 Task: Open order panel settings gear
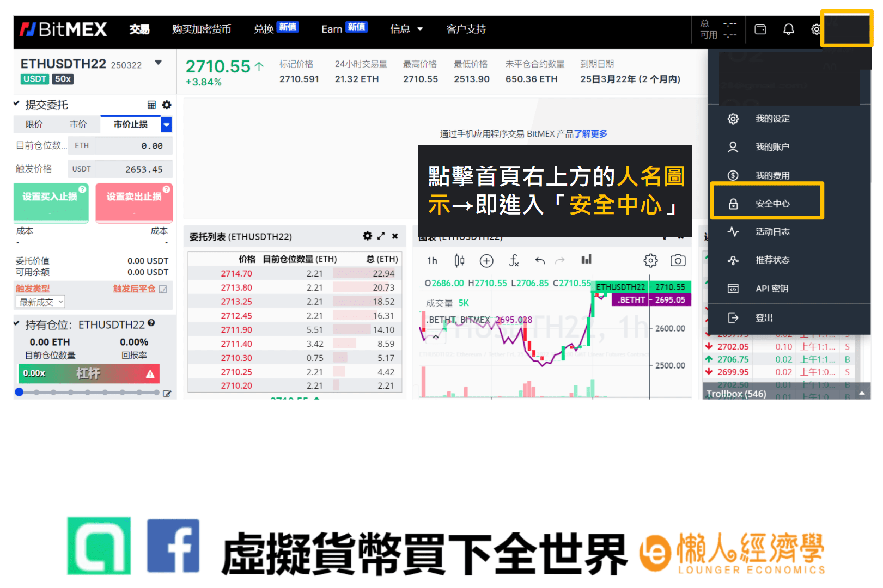coord(167,105)
